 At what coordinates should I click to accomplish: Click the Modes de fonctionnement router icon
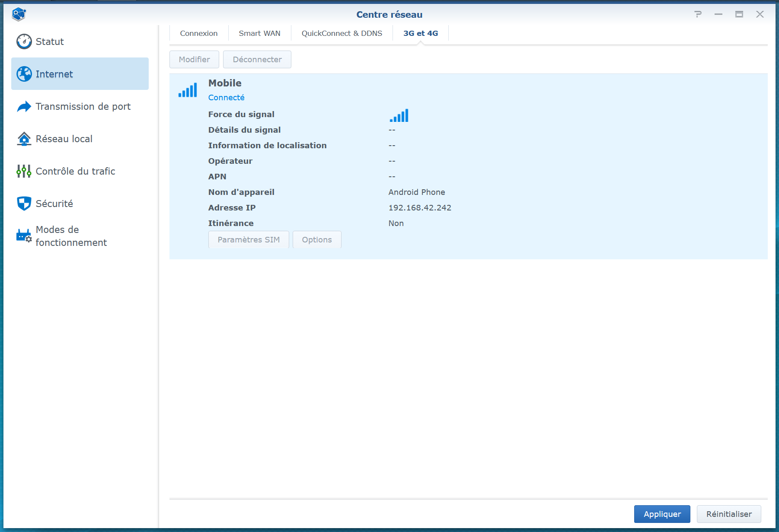24,236
